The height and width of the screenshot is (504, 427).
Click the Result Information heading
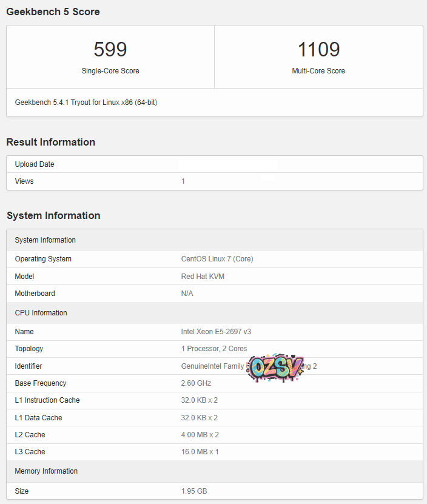pyautogui.click(x=50, y=142)
